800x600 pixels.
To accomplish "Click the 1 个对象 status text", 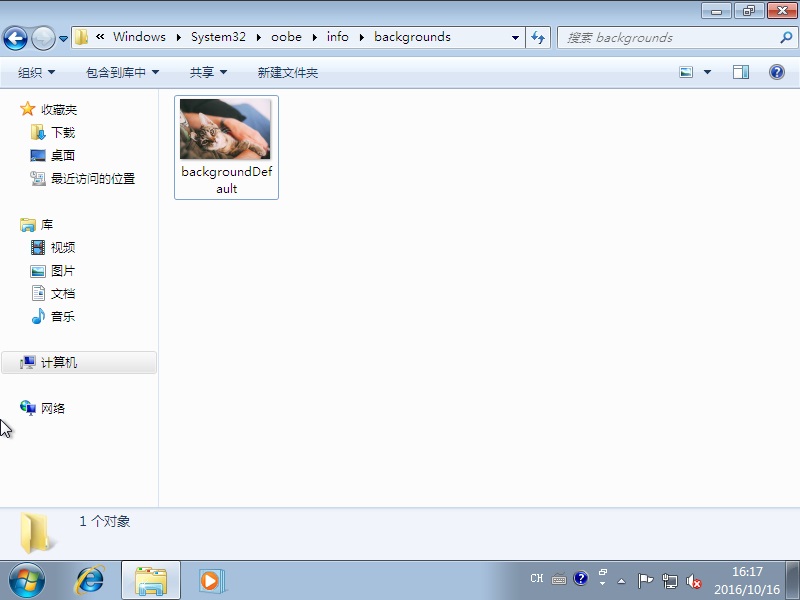I will pyautogui.click(x=105, y=521).
